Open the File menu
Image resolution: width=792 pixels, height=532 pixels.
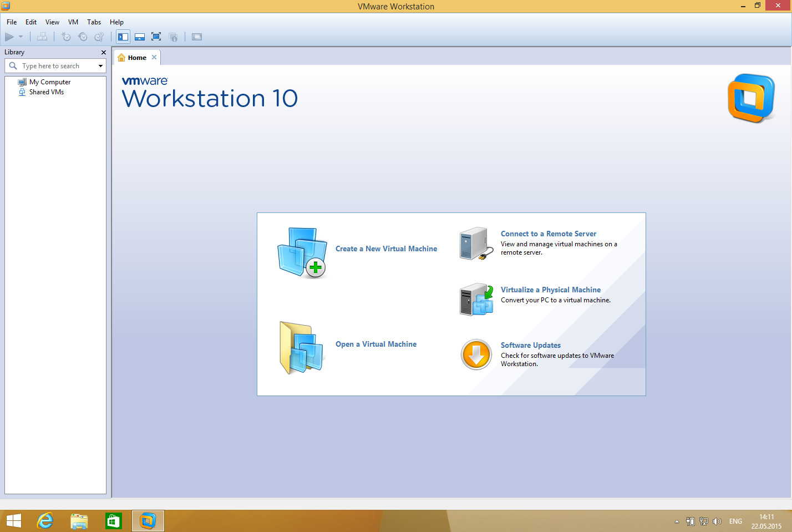click(x=12, y=22)
